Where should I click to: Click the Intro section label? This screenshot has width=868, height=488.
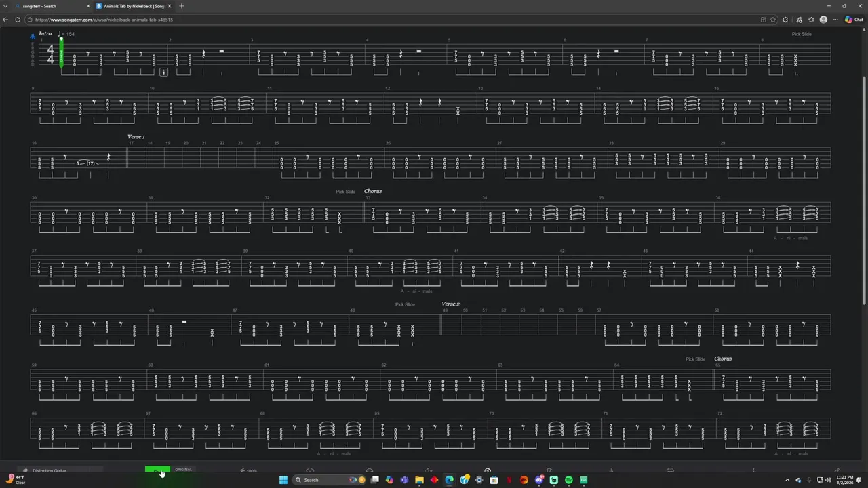[45, 33]
